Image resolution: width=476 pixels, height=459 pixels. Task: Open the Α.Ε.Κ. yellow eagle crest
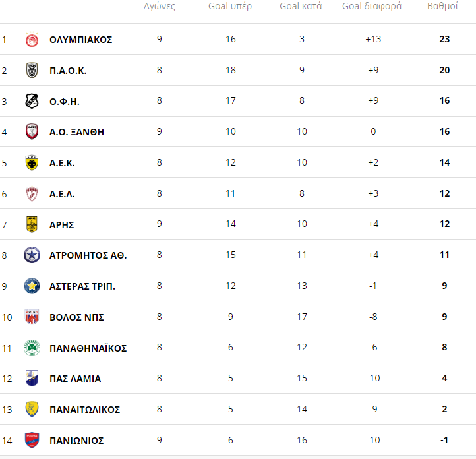point(32,163)
